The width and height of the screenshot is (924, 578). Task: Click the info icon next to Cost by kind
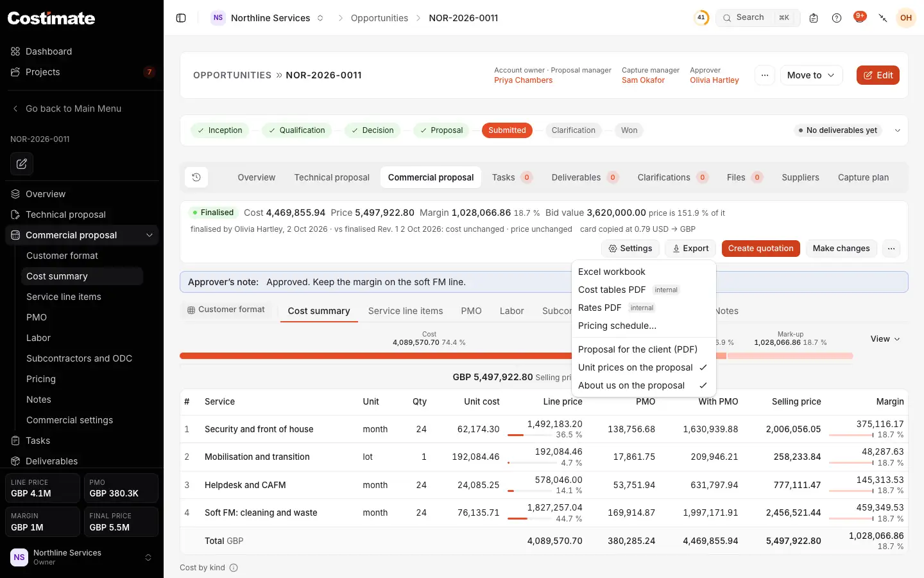click(234, 568)
